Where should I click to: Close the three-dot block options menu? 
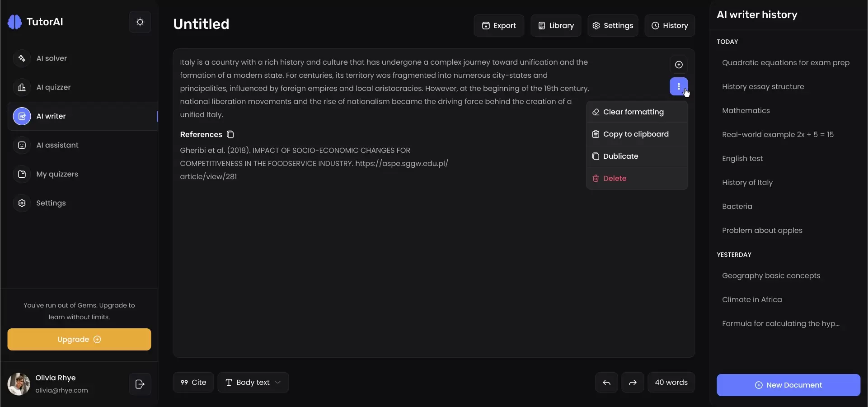(679, 86)
